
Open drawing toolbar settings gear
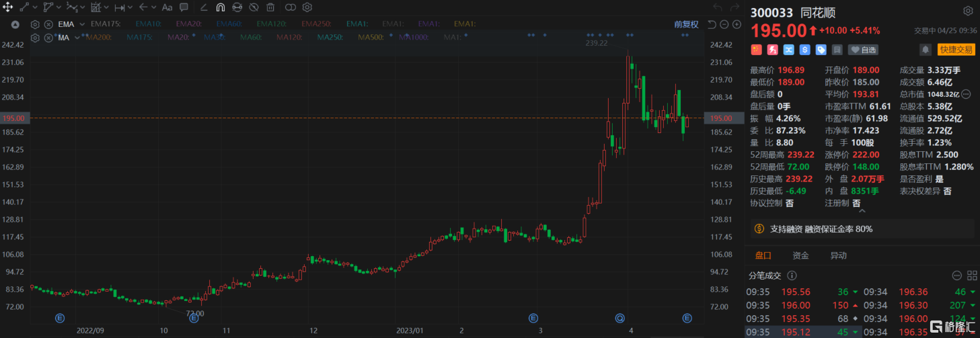point(307,7)
